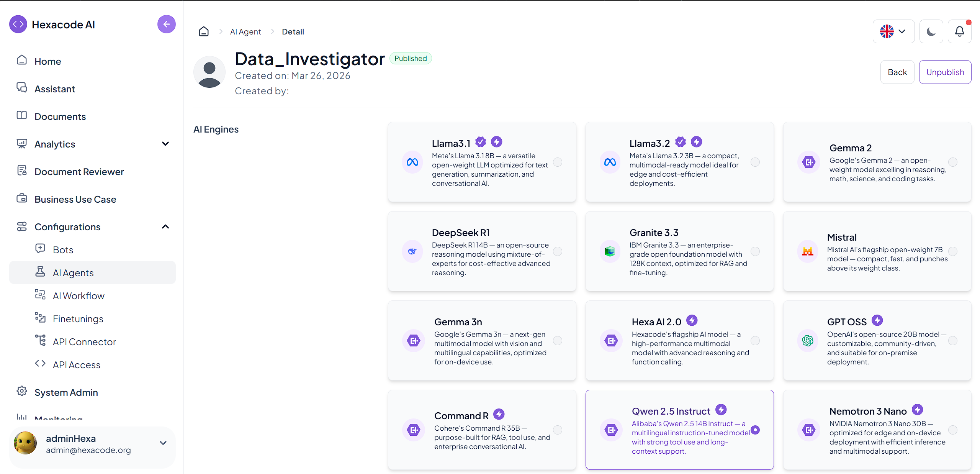
Task: Open AI Workflow under Configurations
Action: (92, 296)
